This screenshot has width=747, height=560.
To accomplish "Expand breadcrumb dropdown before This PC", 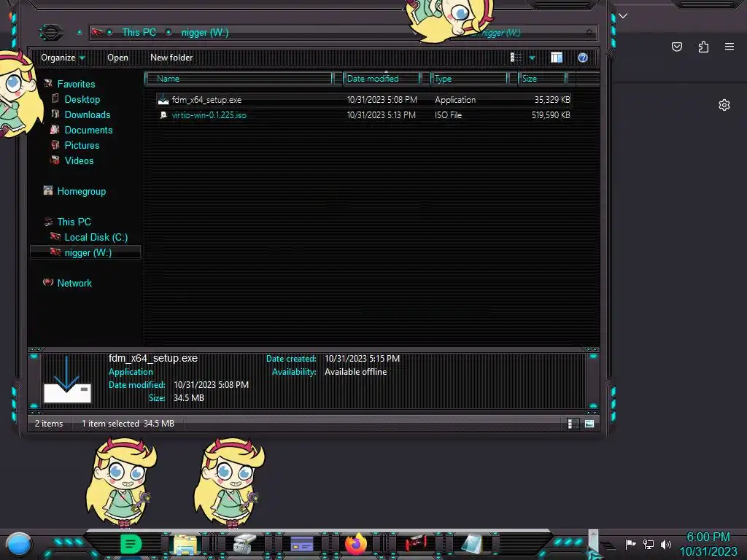I will pyautogui.click(x=109, y=32).
